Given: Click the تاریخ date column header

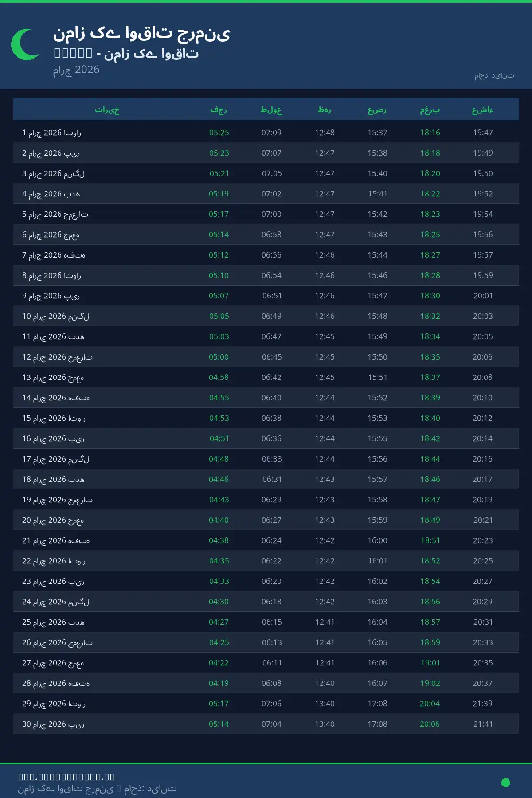Looking at the screenshot, I should pyautogui.click(x=107, y=110).
